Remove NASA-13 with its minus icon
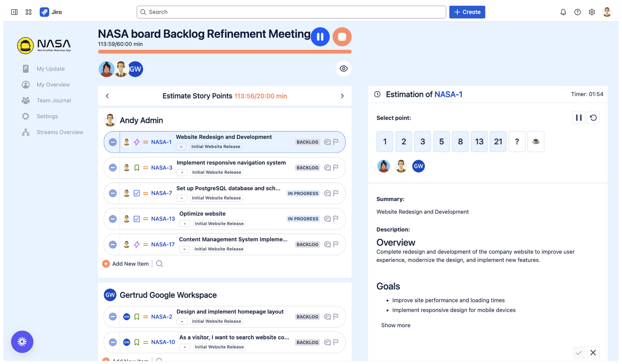The height and width of the screenshot is (364, 622). pos(113,219)
